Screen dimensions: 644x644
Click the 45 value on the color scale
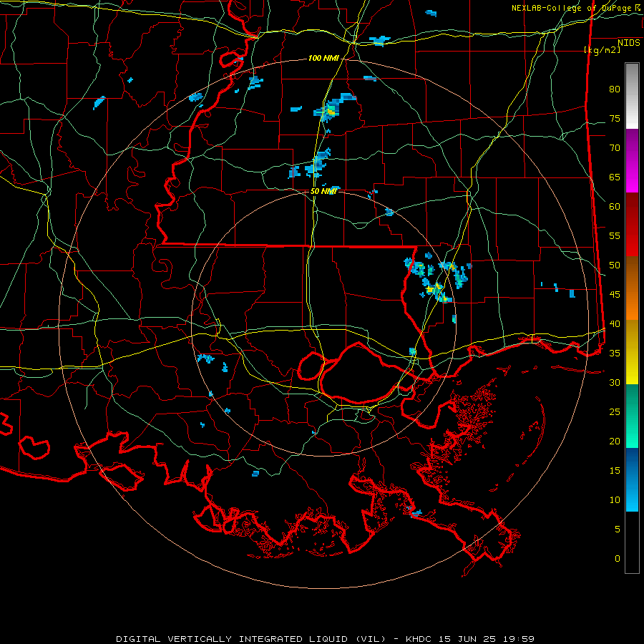coord(615,295)
